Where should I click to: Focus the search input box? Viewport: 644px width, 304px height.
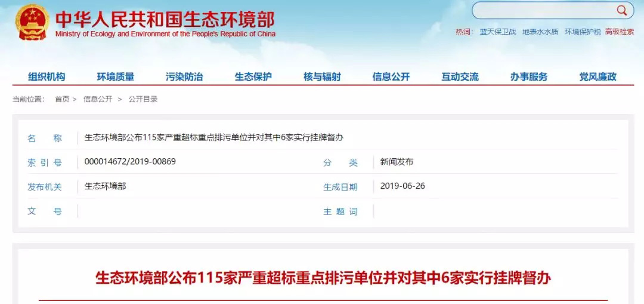543,11
